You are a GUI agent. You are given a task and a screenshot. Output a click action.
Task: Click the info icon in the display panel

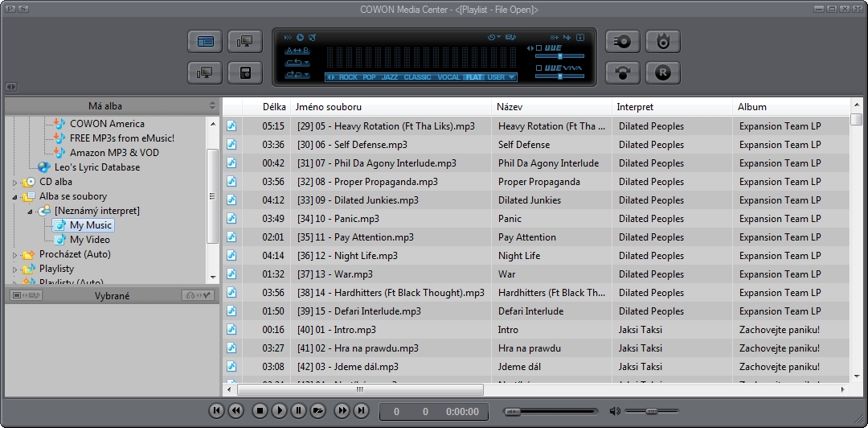click(x=580, y=38)
